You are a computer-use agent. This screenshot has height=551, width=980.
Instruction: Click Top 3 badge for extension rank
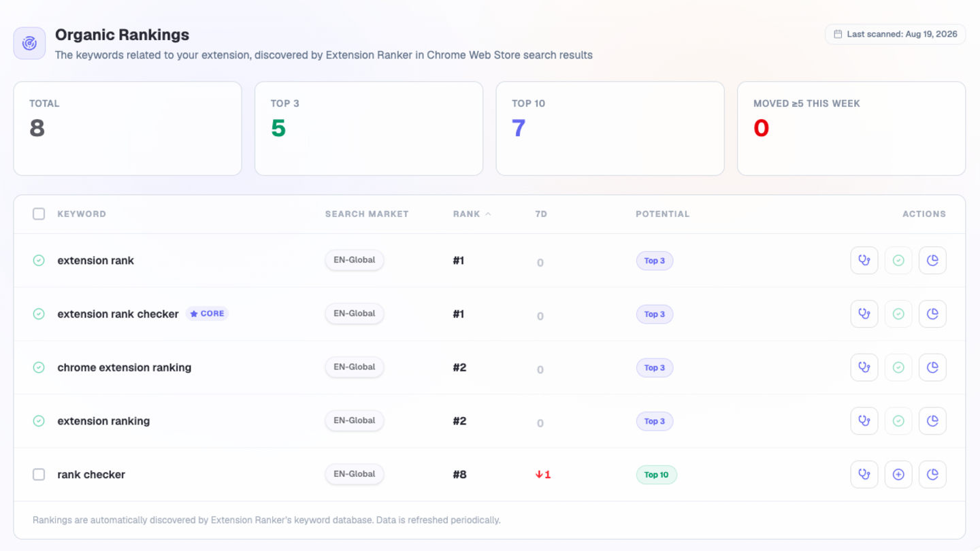coord(655,261)
